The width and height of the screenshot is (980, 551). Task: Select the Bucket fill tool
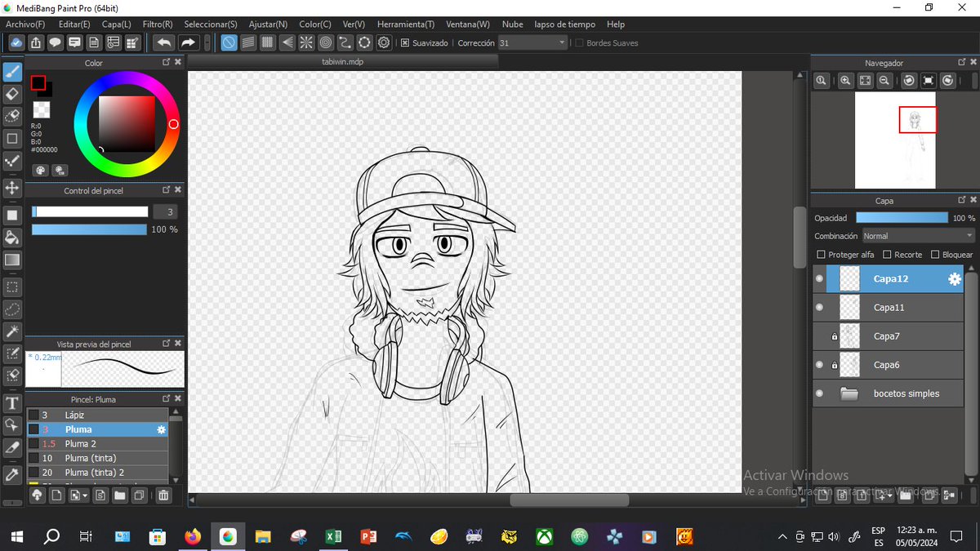click(12, 238)
